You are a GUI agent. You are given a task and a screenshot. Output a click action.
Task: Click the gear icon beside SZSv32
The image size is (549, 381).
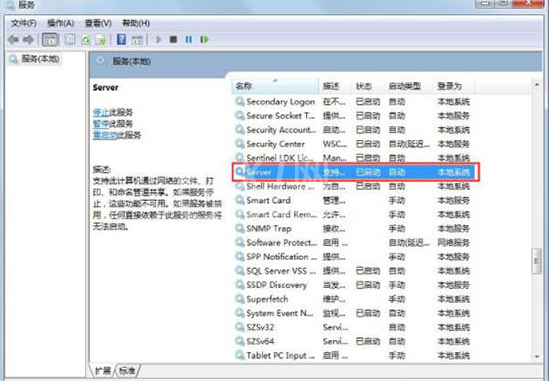pos(240,327)
